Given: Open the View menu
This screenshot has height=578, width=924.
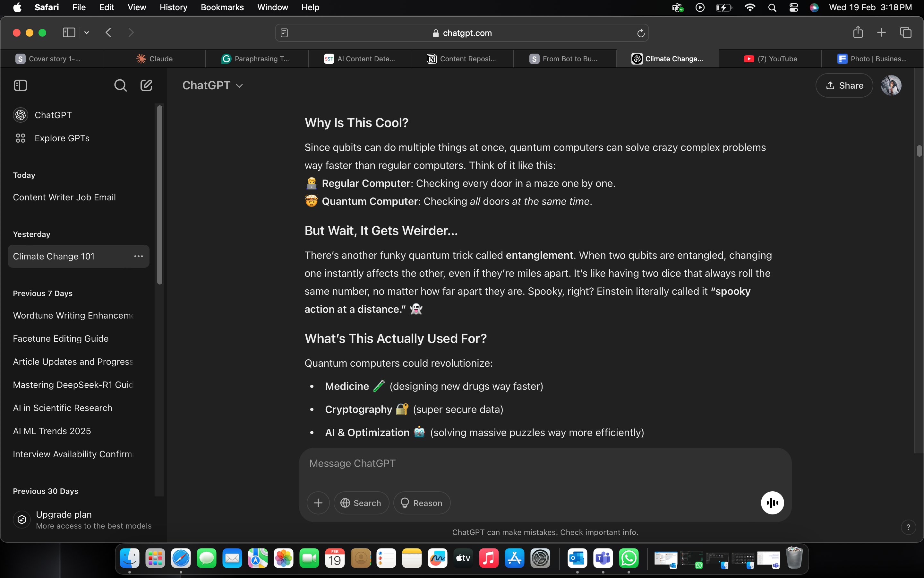Looking at the screenshot, I should coord(137,7).
